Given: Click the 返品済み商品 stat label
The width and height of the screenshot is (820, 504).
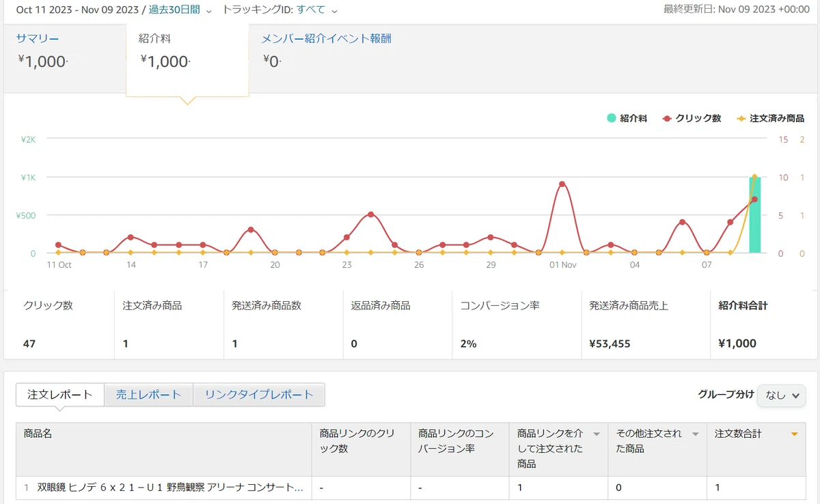Looking at the screenshot, I should [381, 306].
